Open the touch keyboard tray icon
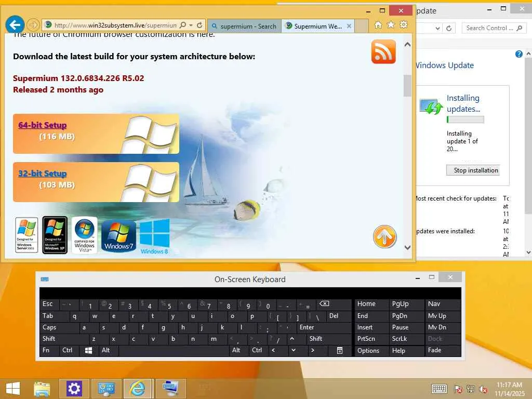The image size is (532, 399). pyautogui.click(x=439, y=389)
